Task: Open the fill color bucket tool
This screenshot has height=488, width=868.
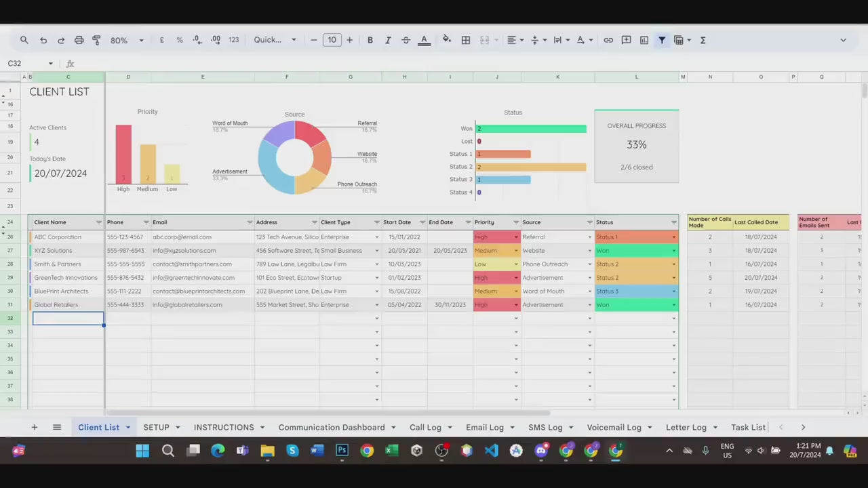Action: click(x=446, y=40)
